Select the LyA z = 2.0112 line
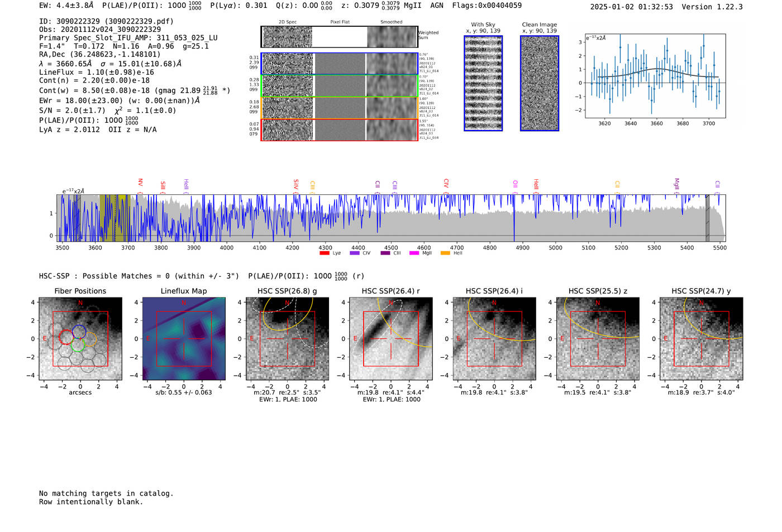The height and width of the screenshot is (532, 782). click(x=69, y=130)
